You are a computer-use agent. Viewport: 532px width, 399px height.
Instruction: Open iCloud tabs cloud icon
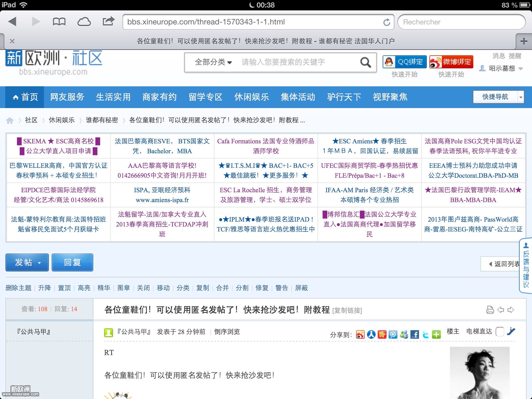click(84, 22)
